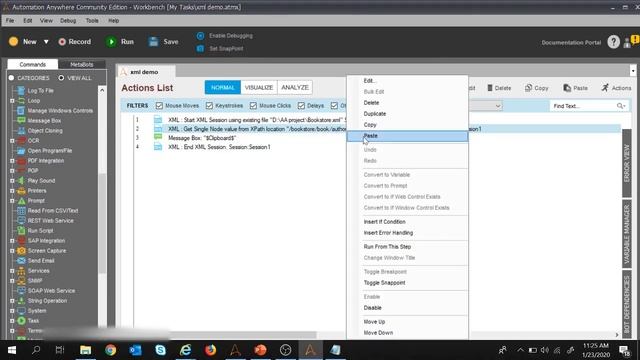Select the Read From CSV/Text icon
This screenshot has height=360, width=640.
click(21, 211)
